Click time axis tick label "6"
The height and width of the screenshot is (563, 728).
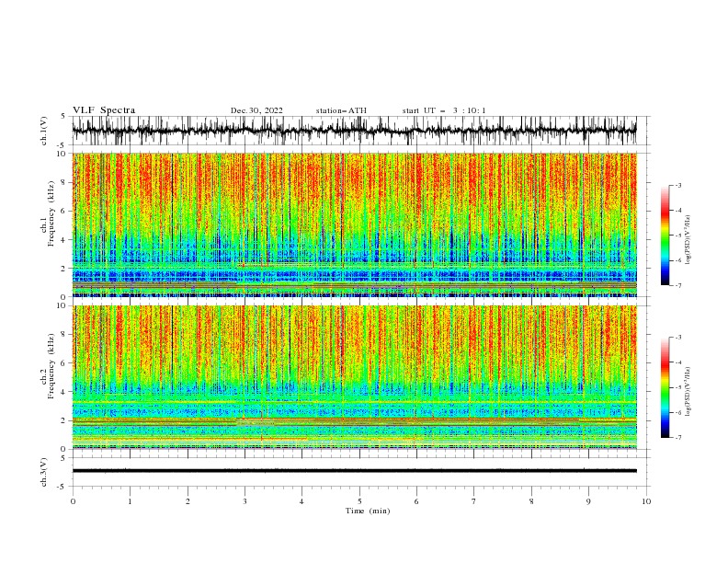point(417,501)
